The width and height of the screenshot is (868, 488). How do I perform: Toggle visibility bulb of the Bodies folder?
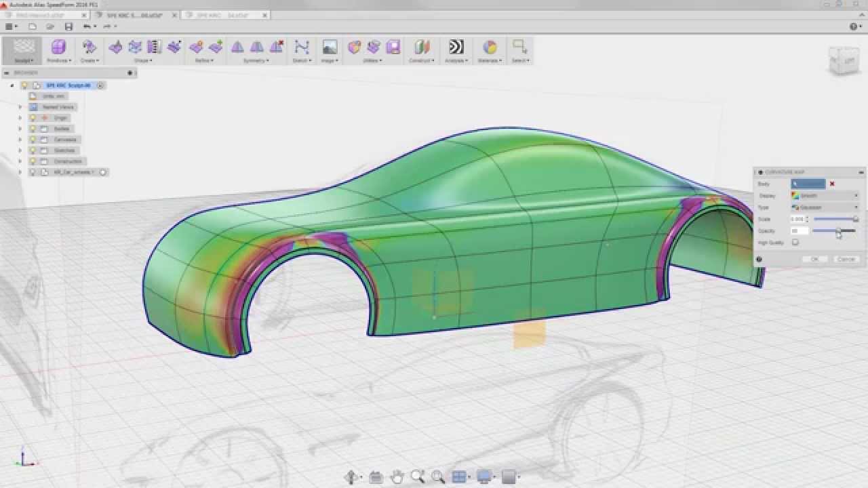[33, 129]
